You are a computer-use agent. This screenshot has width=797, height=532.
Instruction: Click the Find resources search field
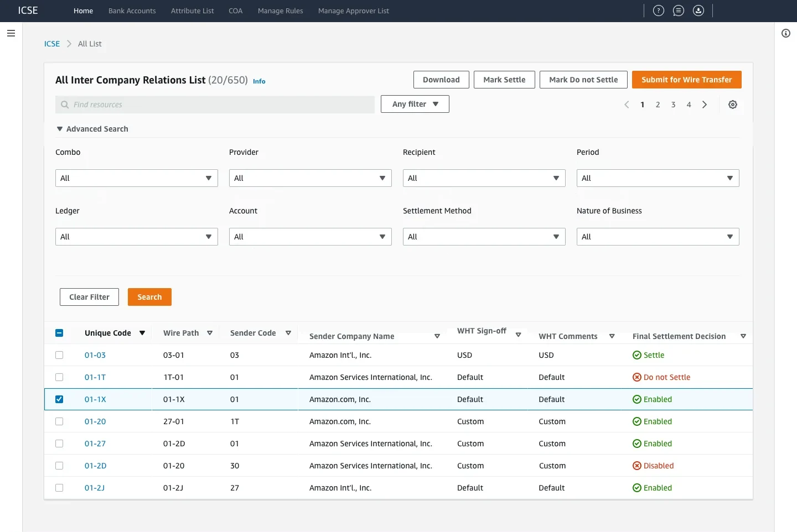215,105
